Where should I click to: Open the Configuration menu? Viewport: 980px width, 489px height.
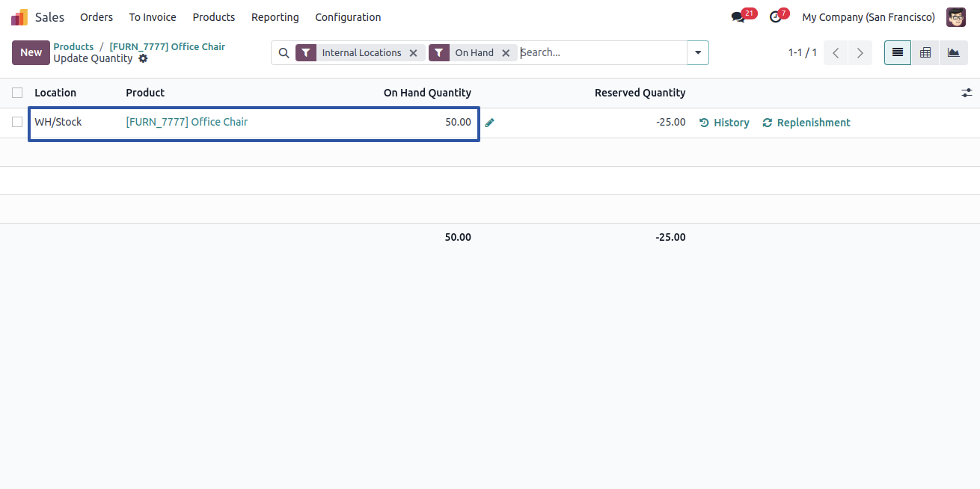point(348,17)
